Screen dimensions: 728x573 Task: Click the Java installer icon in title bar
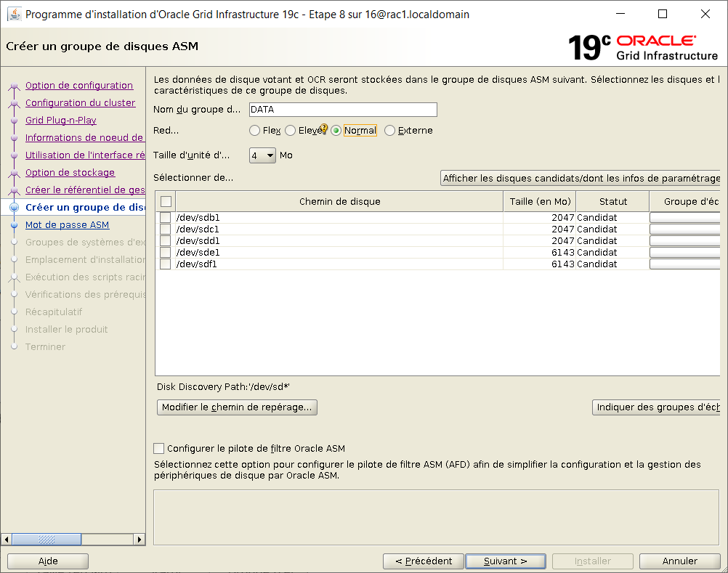pos(15,15)
